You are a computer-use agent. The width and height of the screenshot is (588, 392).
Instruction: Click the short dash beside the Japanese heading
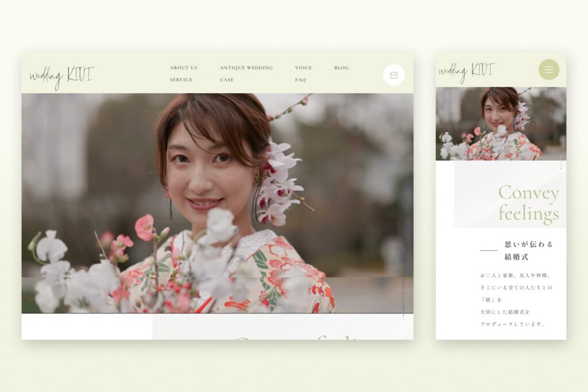(488, 250)
